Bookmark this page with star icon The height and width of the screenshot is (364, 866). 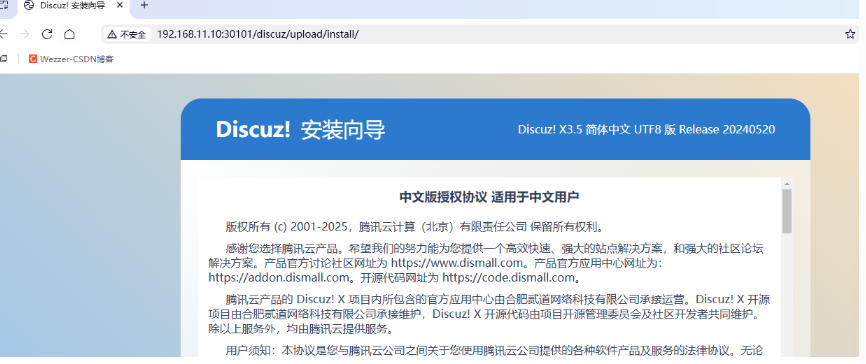pyautogui.click(x=850, y=34)
